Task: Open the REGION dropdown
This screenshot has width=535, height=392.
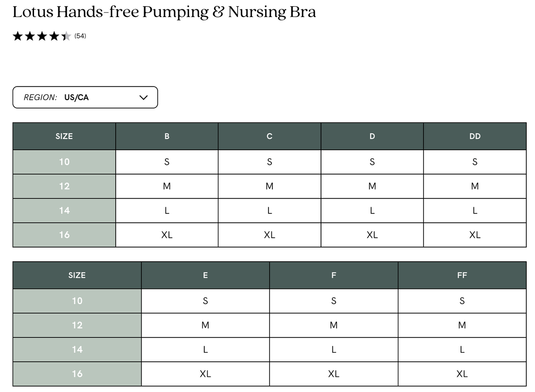Action: [85, 97]
